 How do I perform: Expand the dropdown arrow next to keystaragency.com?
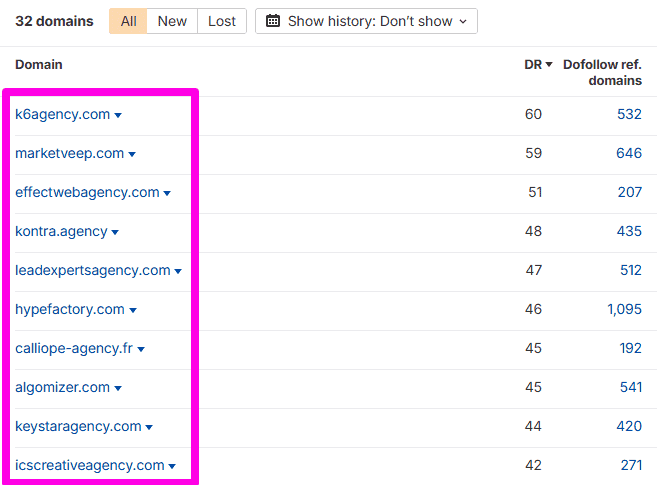(149, 427)
